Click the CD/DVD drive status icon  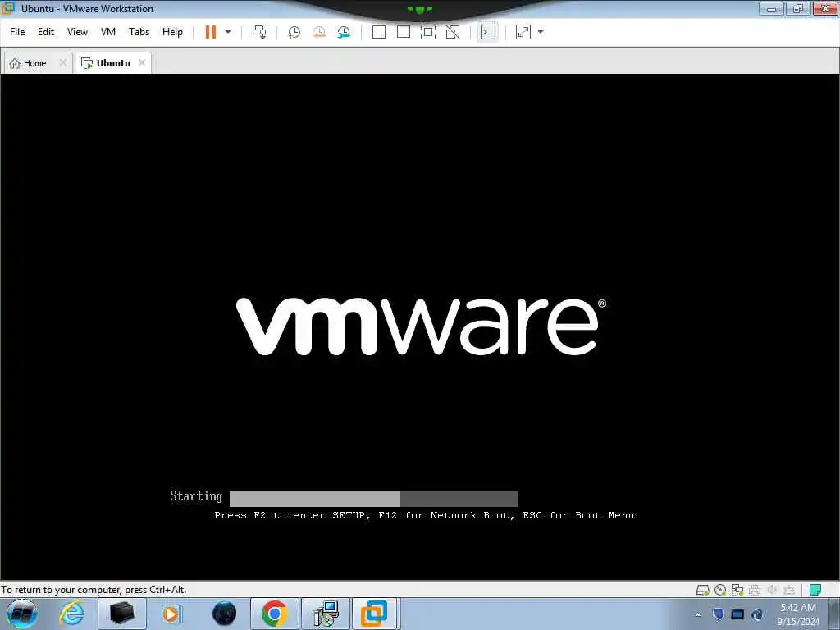[x=720, y=591]
